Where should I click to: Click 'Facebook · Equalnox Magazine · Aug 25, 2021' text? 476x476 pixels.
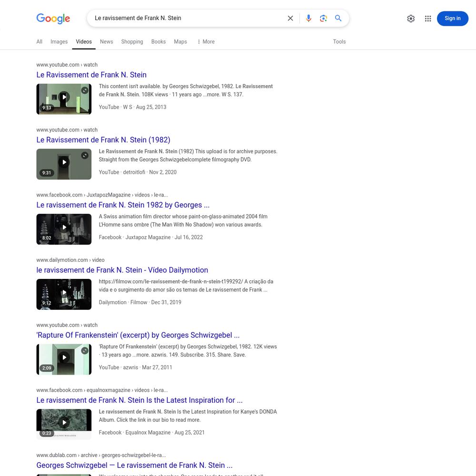[x=151, y=432]
